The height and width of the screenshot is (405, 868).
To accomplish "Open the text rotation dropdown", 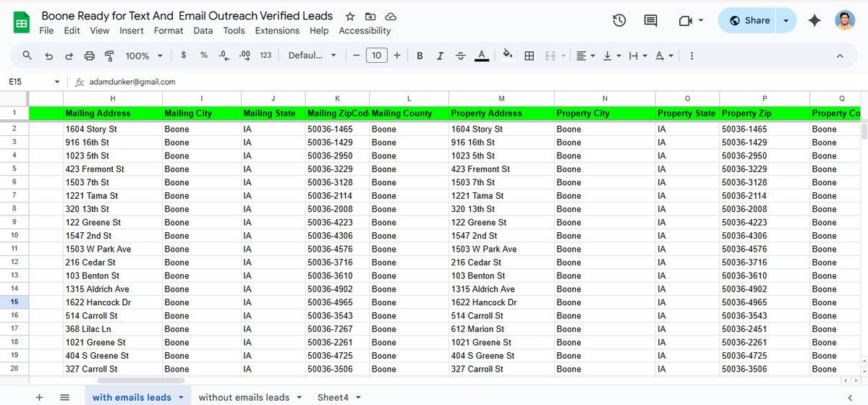I will [664, 56].
